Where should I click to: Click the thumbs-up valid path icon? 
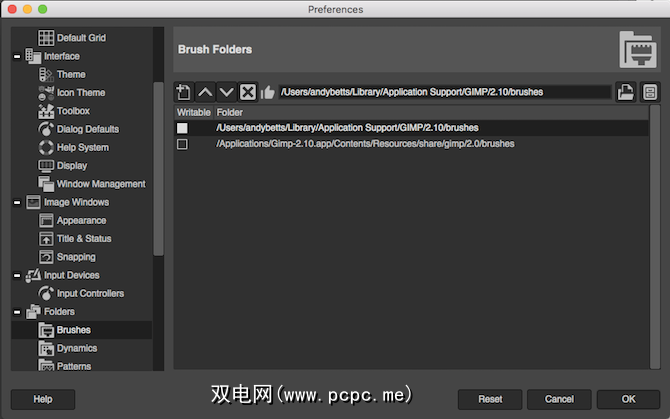click(267, 92)
